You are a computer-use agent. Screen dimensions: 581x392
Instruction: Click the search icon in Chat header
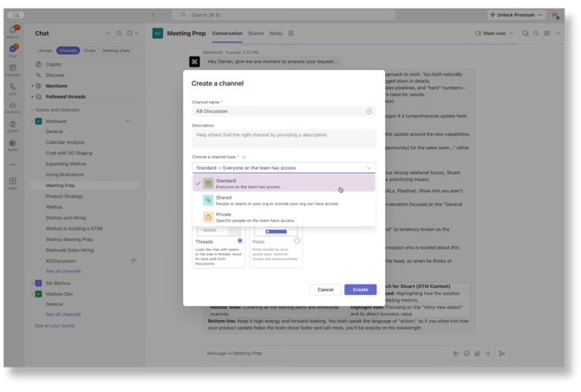tap(117, 33)
